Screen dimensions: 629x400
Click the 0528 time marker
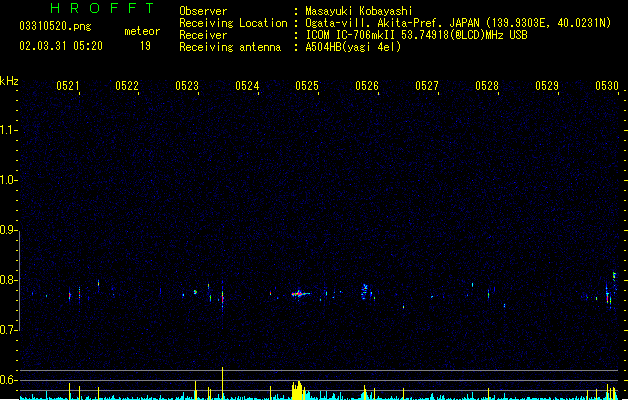tap(487, 85)
